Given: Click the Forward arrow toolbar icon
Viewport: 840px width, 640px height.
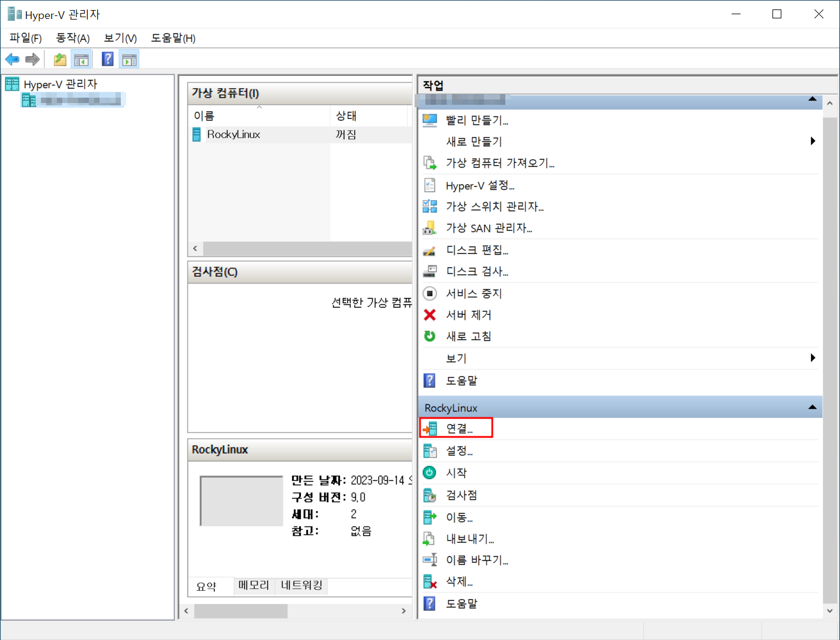Looking at the screenshot, I should coord(33,59).
